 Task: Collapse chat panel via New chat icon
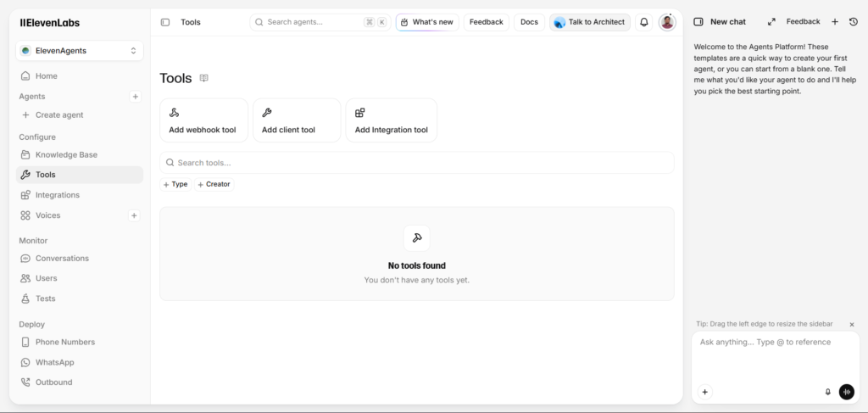(x=698, y=21)
